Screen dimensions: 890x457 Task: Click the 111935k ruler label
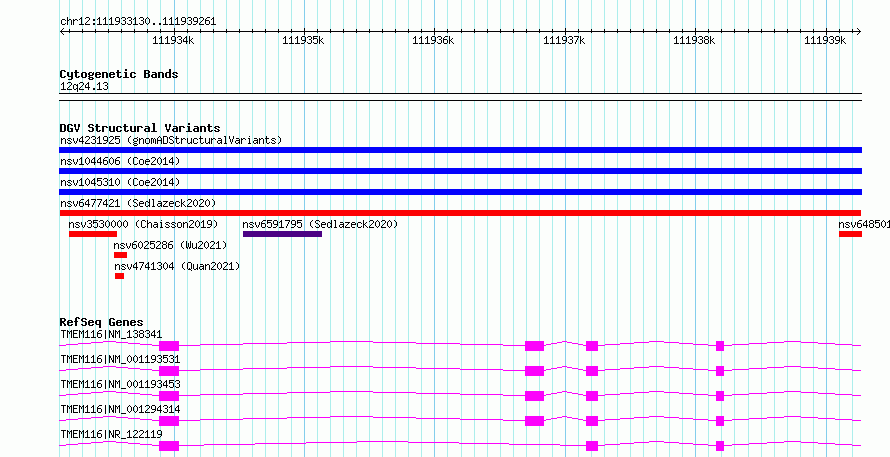(303, 40)
